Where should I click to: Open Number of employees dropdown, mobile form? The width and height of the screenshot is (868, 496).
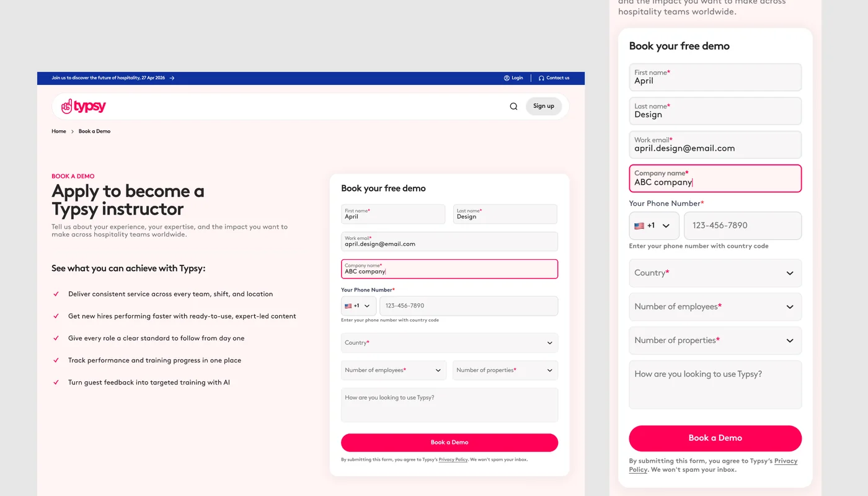(x=715, y=307)
